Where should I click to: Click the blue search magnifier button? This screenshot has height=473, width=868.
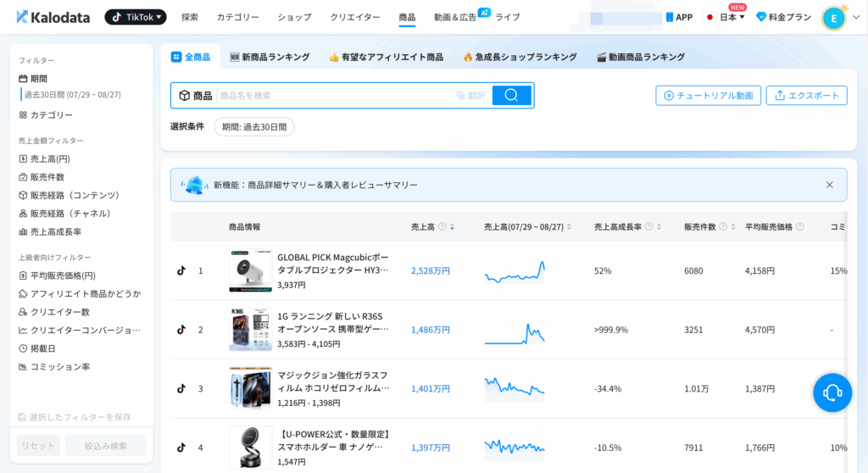point(511,95)
